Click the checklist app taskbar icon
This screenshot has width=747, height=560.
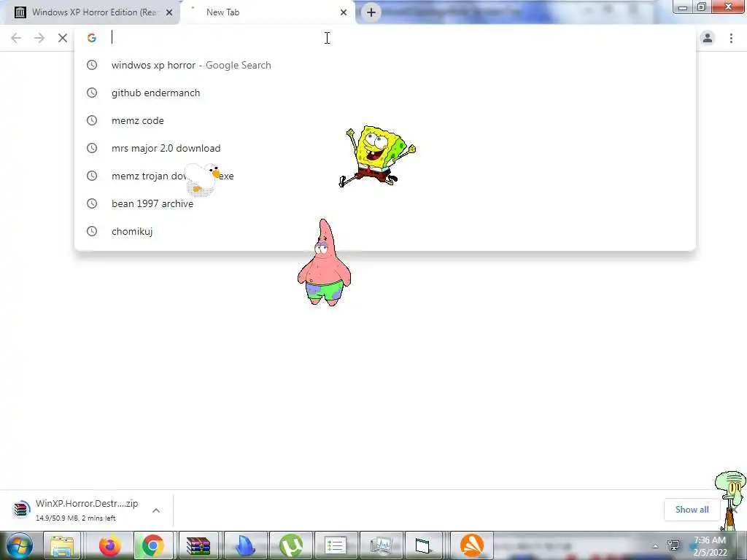336,545
